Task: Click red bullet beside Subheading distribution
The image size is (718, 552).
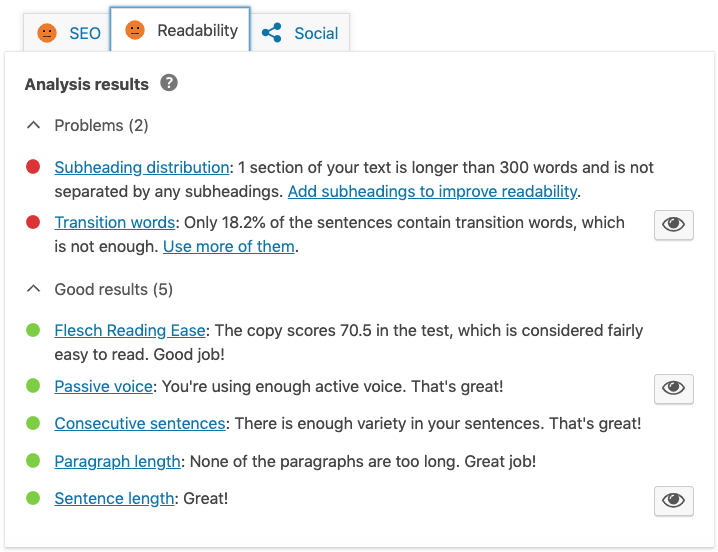Action: (33, 167)
